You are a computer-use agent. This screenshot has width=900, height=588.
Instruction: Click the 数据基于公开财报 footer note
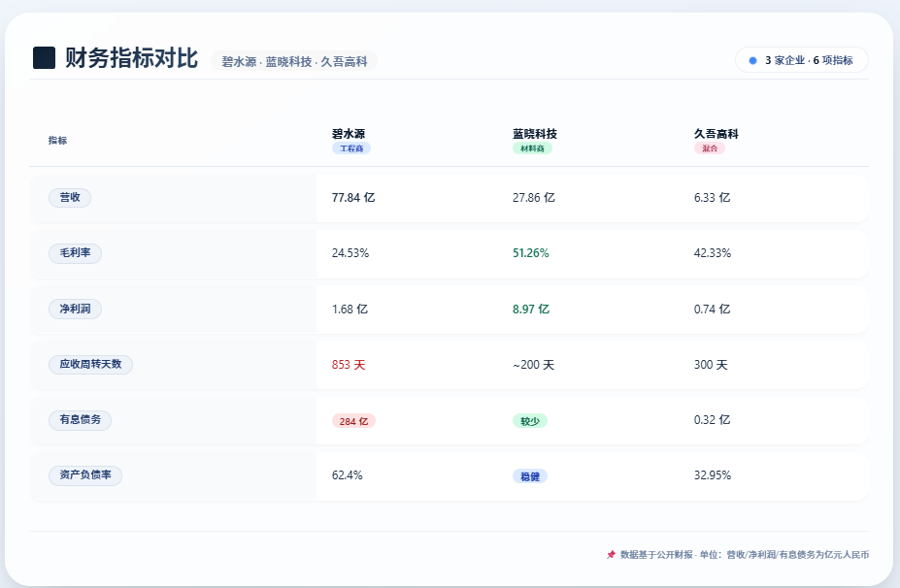(x=745, y=555)
